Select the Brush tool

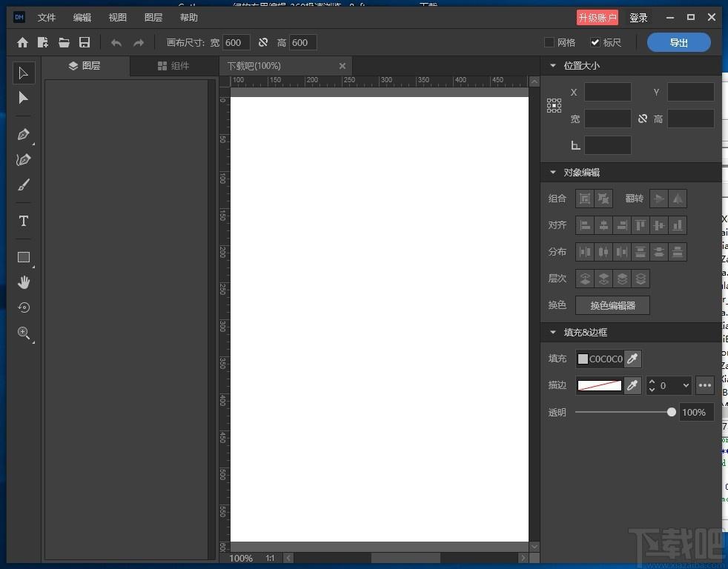point(23,184)
